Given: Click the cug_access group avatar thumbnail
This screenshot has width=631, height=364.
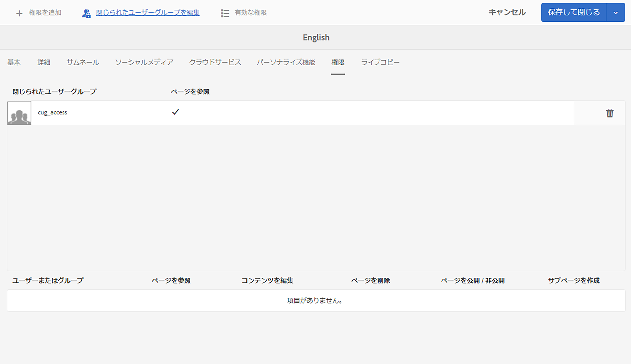Looking at the screenshot, I should point(19,113).
